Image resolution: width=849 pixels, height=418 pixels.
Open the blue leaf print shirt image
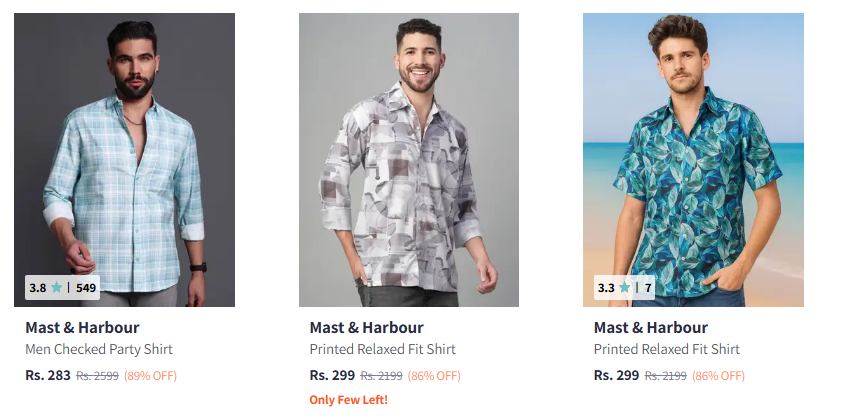693,160
